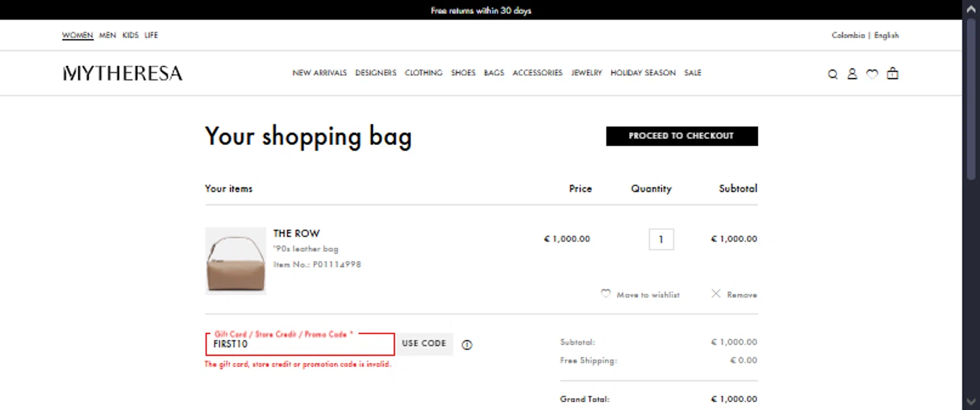Open the Colombia country selector
This screenshot has height=410, width=980.
point(848,35)
